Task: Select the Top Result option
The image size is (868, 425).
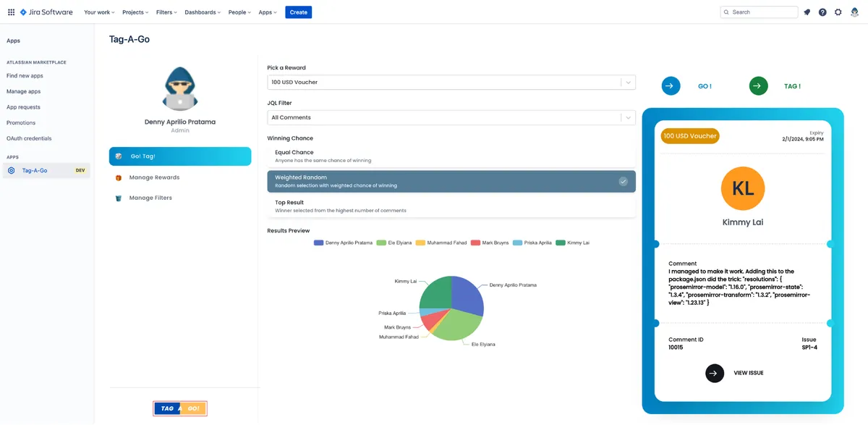Action: tap(451, 206)
